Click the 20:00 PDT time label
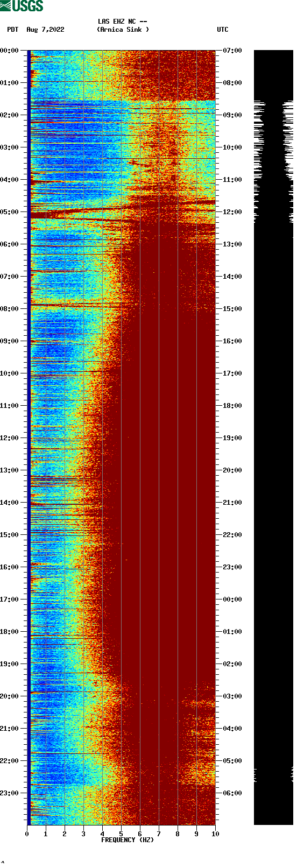297x868 pixels. pos(10,696)
